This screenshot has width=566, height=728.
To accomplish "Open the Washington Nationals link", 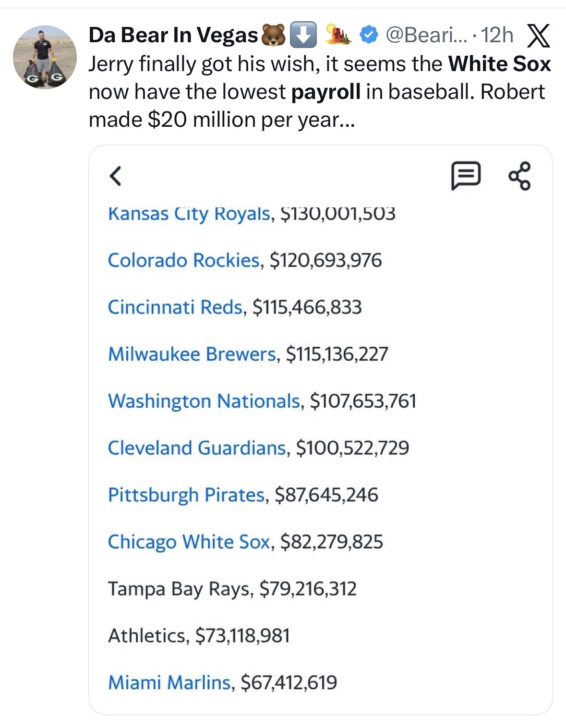I will 204,401.
